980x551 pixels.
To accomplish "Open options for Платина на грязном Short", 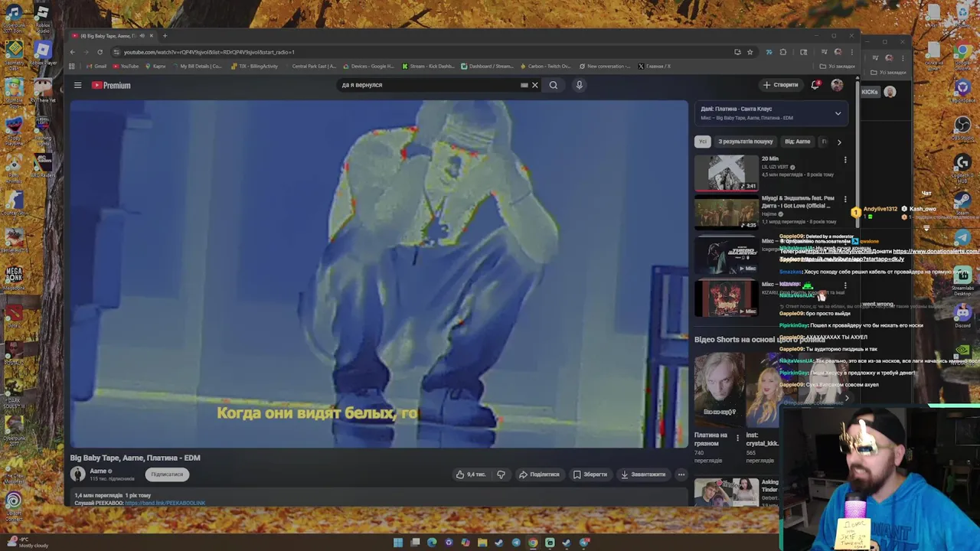I will (737, 438).
